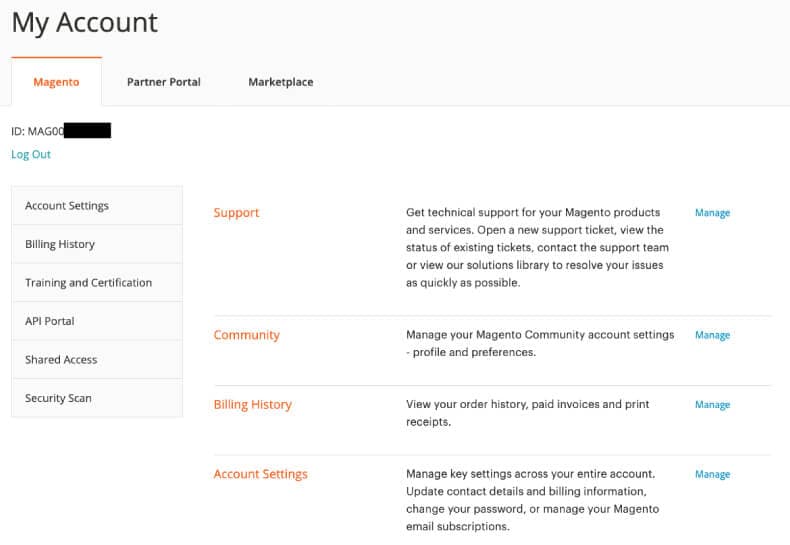
Task: Click the Log Out link
Action: click(x=31, y=155)
